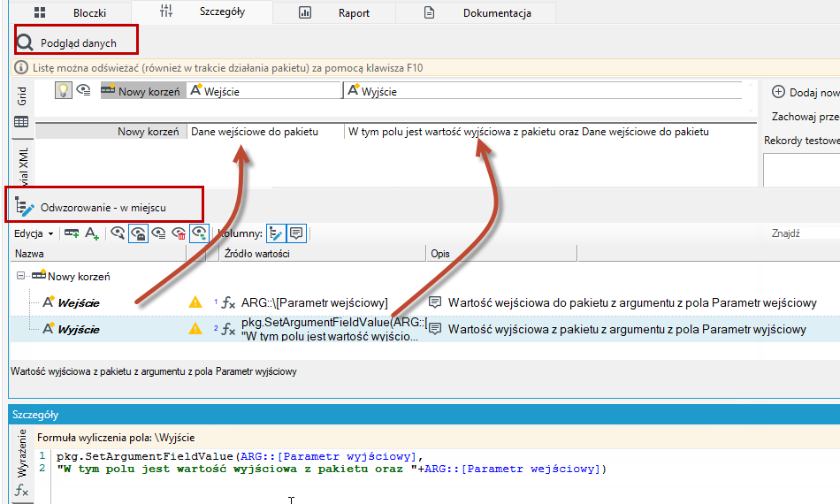Viewport: 840px width, 504px height.
Task: Click formula line 2 in expression editor
Action: (x=331, y=469)
